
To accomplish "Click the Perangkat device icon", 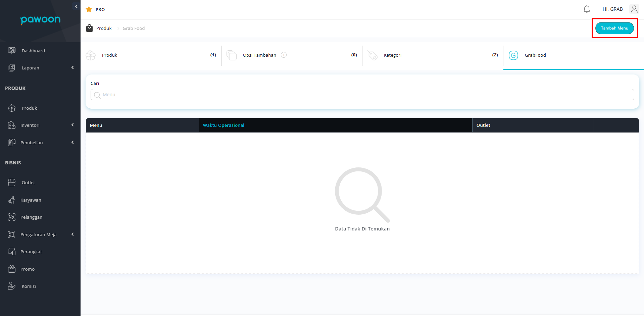I will 12,252.
